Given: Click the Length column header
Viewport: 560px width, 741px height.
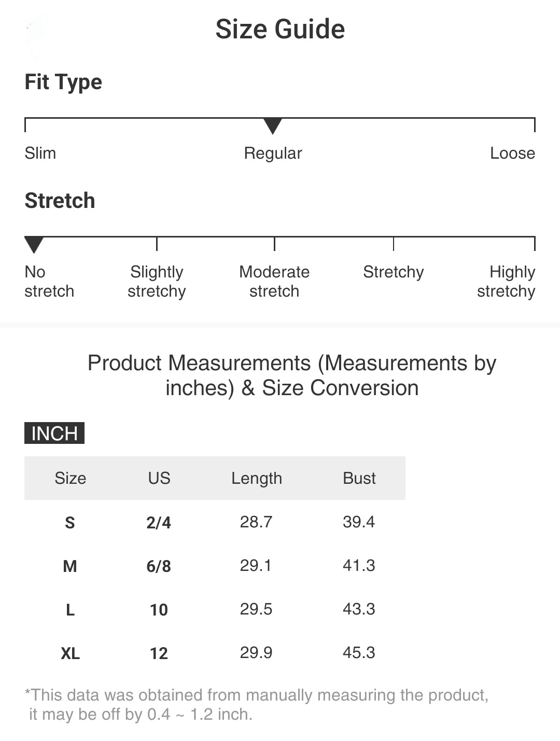Looking at the screenshot, I should [257, 478].
